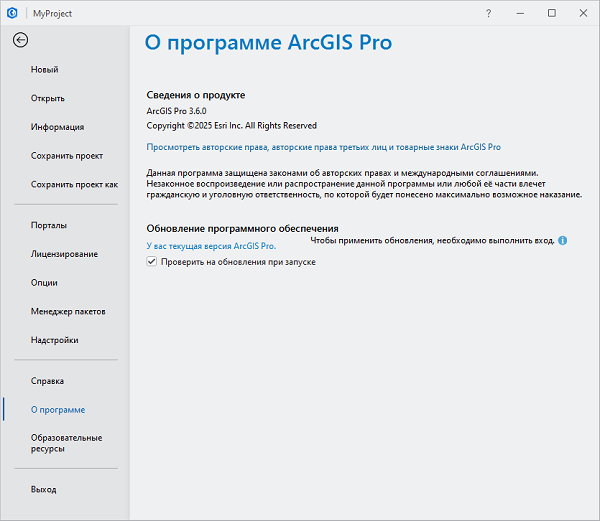Maximize the ArcGIS Pro window
This screenshot has width=600, height=521.
[552, 13]
